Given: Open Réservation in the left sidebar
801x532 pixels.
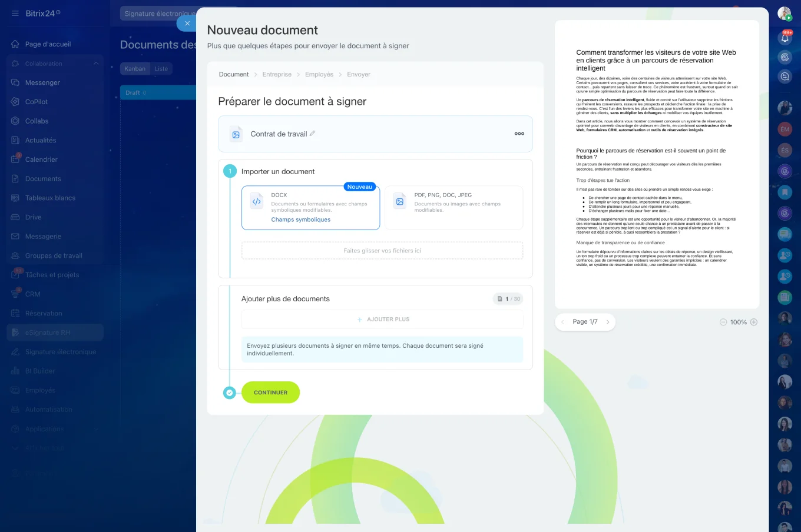Looking at the screenshot, I should 44,314.
